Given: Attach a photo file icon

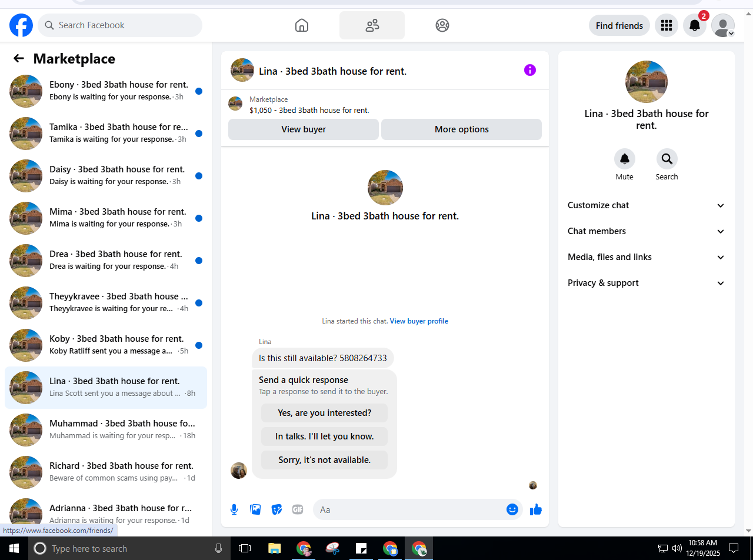Looking at the screenshot, I should (x=255, y=509).
